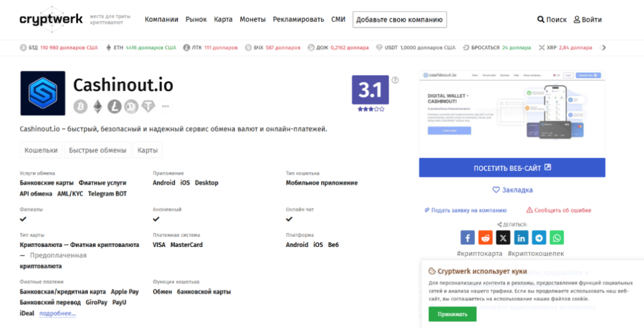644x328 pixels.
Task: Click the Bitcoin accepted-coin icon under Cashinout.io
Action: point(80,107)
